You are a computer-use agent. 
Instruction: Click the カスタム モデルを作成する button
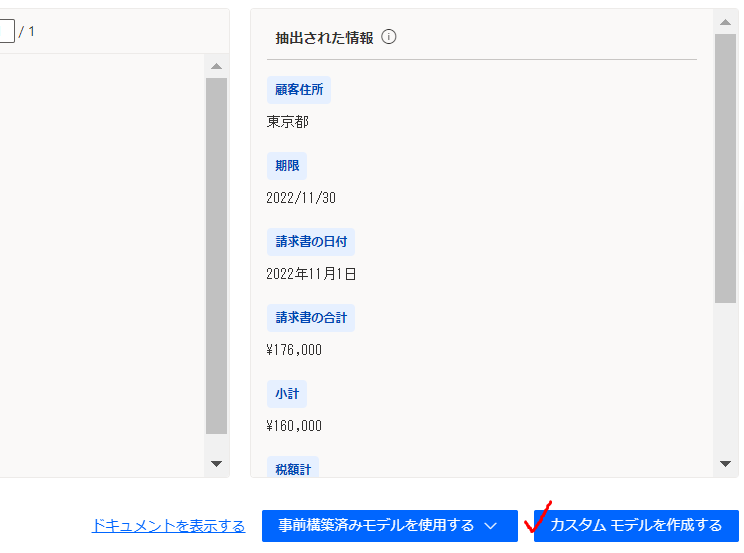click(x=636, y=526)
